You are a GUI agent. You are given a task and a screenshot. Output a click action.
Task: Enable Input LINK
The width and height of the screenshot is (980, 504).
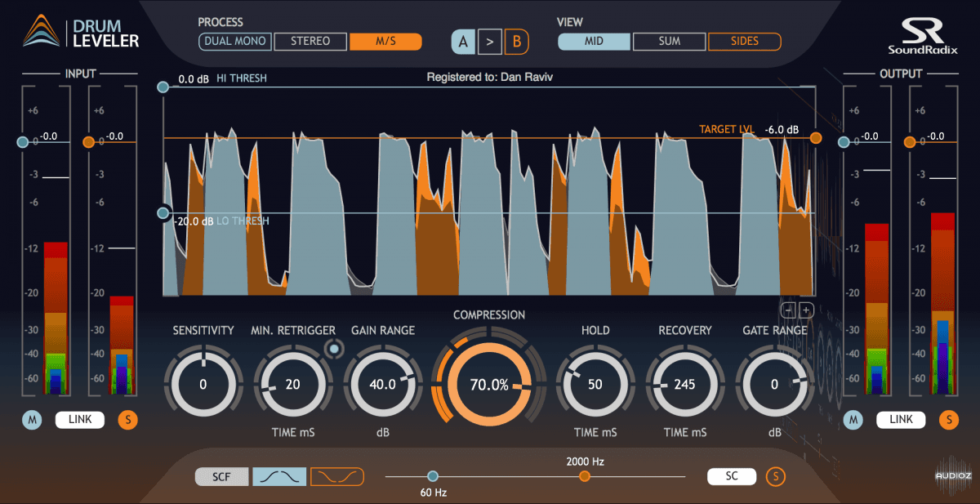click(79, 420)
